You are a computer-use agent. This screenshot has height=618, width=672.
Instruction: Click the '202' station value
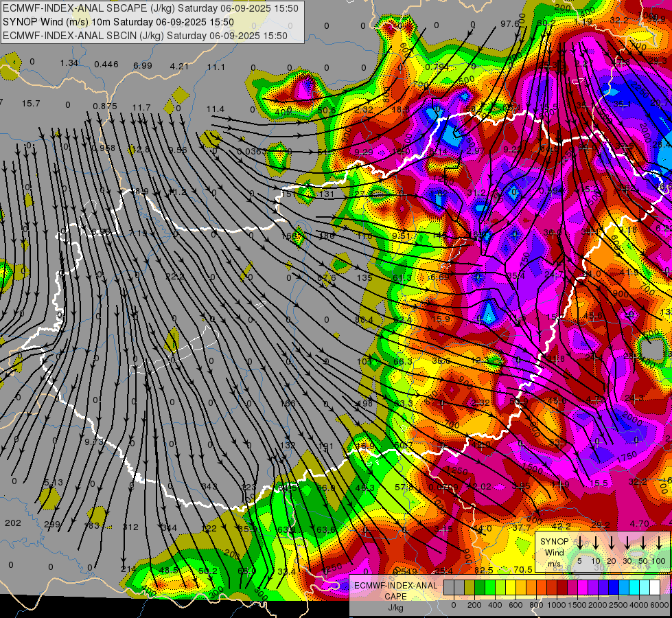(12, 523)
